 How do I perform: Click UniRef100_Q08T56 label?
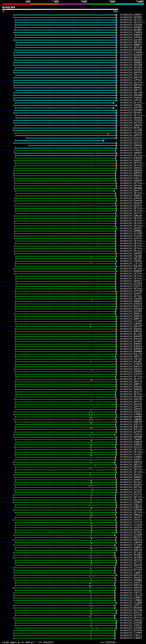131,399
